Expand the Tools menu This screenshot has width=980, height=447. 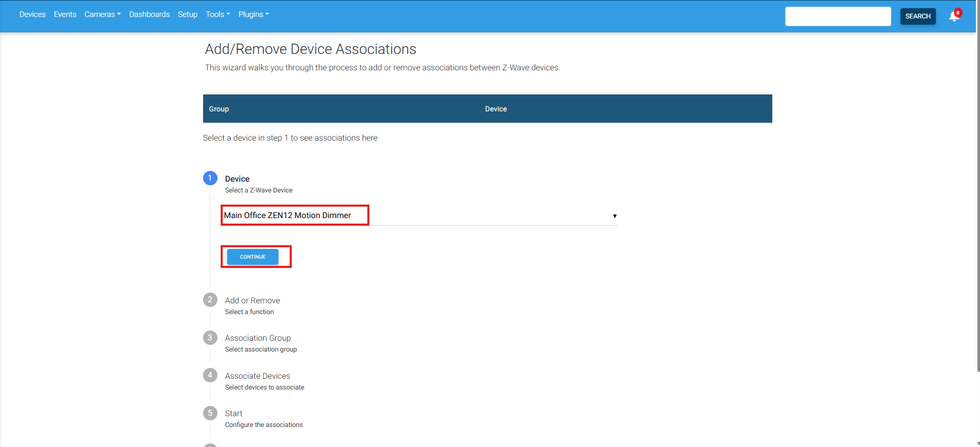click(218, 14)
